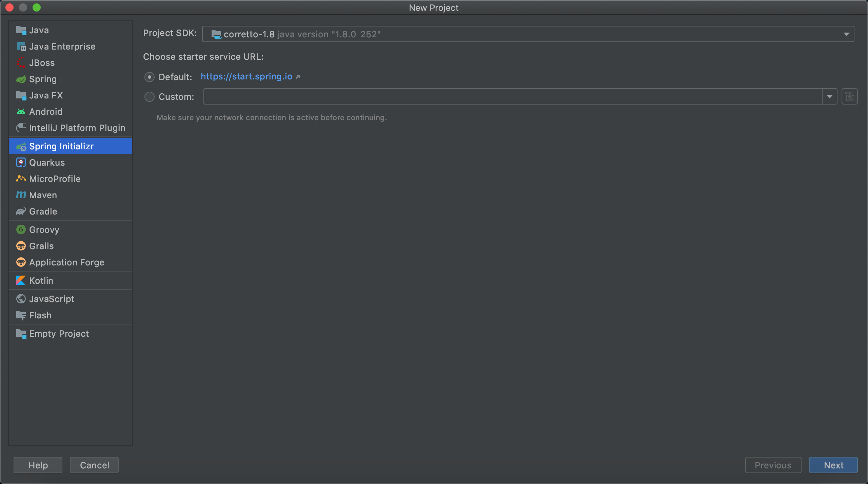
Task: Click the Groovy label in list
Action: point(44,230)
